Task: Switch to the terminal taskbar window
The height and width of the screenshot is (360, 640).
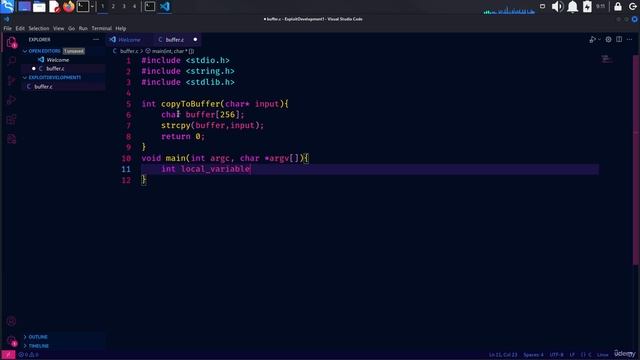Action: (150, 7)
